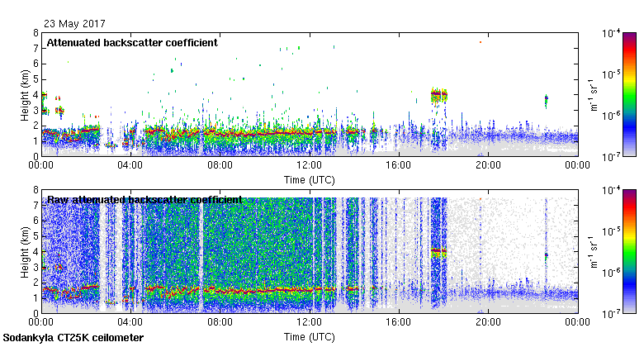
Task: Click the top color bar's 10^-6 label
Action: [x=611, y=116]
